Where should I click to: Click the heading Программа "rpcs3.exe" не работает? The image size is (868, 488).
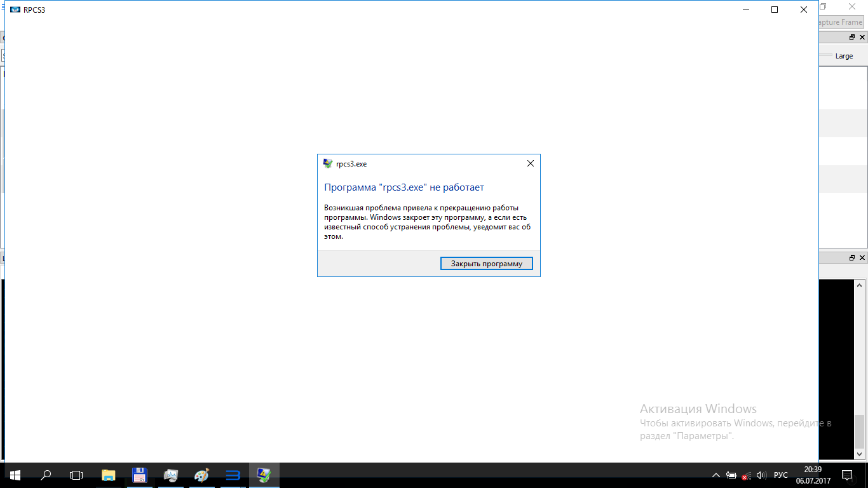(x=404, y=187)
